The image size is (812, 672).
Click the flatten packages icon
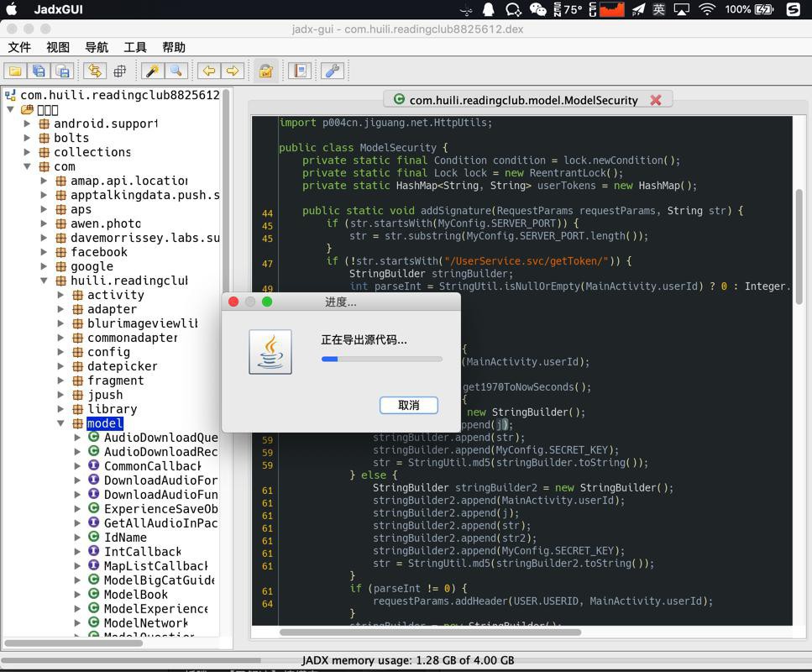119,71
